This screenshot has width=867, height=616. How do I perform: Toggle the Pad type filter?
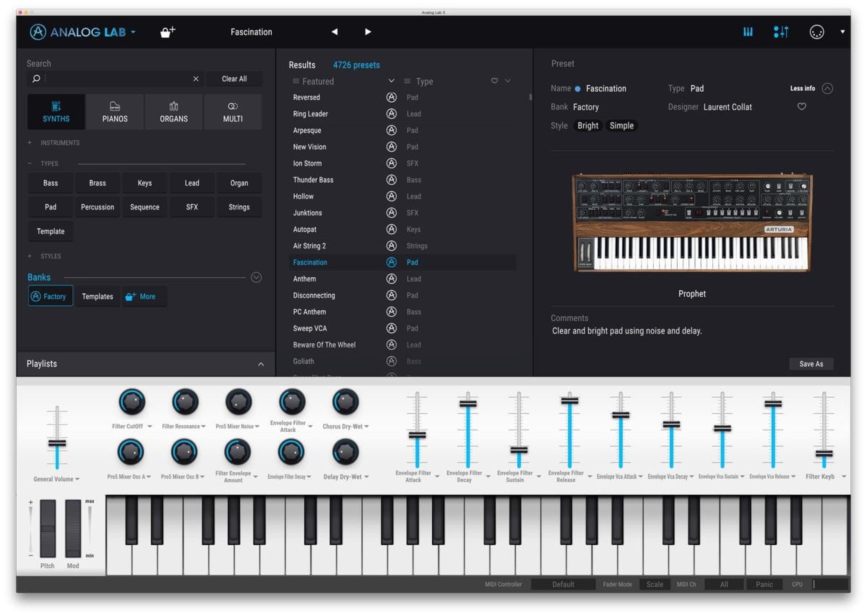click(51, 207)
